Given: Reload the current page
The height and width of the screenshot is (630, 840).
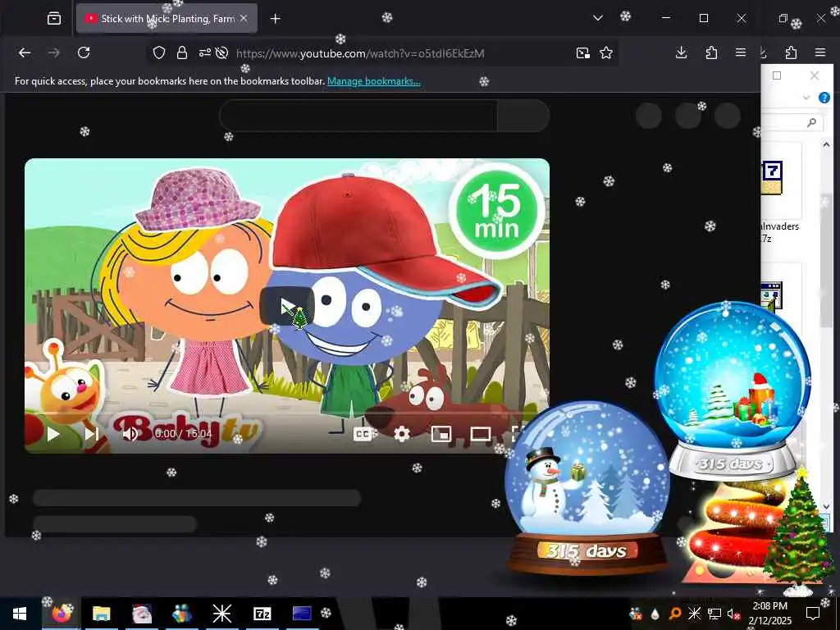Looking at the screenshot, I should [x=84, y=52].
